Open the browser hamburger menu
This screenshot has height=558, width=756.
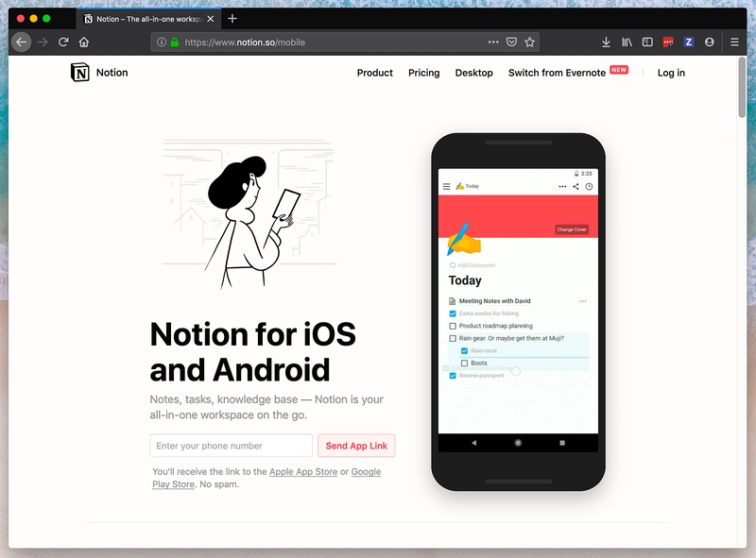click(734, 42)
